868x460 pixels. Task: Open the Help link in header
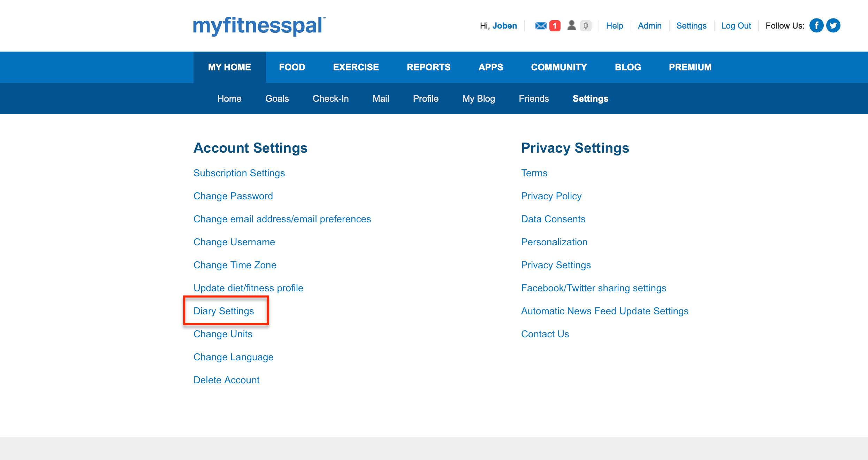[x=614, y=26]
